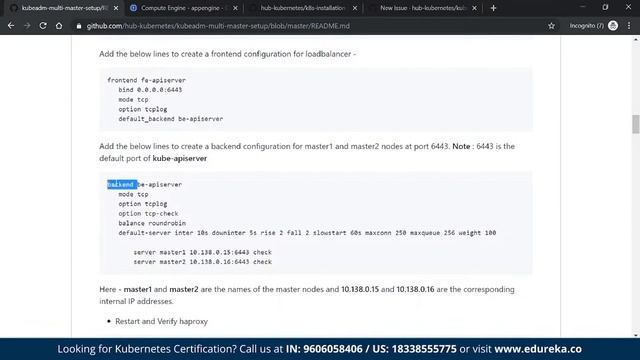Click 'server master1 10.138.0.15:6443 check' line
The height and width of the screenshot is (360, 640).
(202, 252)
